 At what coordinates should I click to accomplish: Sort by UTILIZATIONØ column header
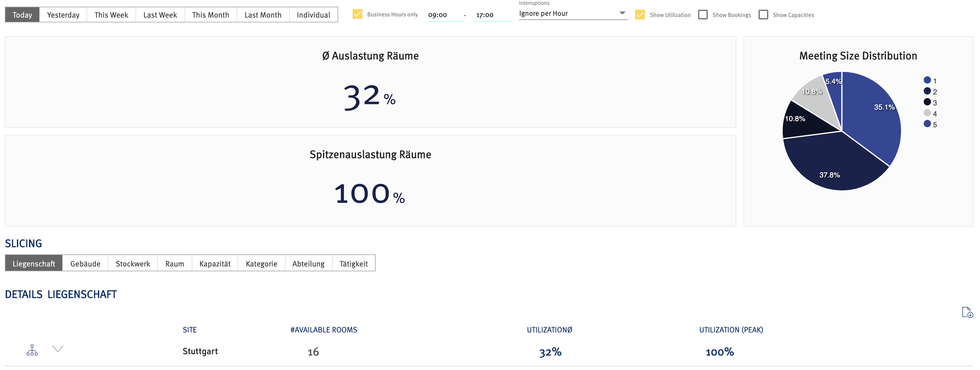(549, 330)
